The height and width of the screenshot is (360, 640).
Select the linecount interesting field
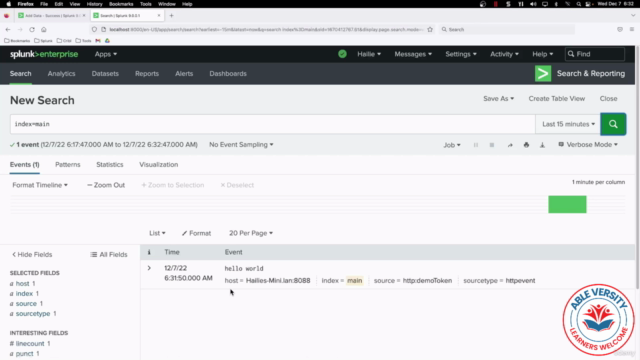click(30, 343)
